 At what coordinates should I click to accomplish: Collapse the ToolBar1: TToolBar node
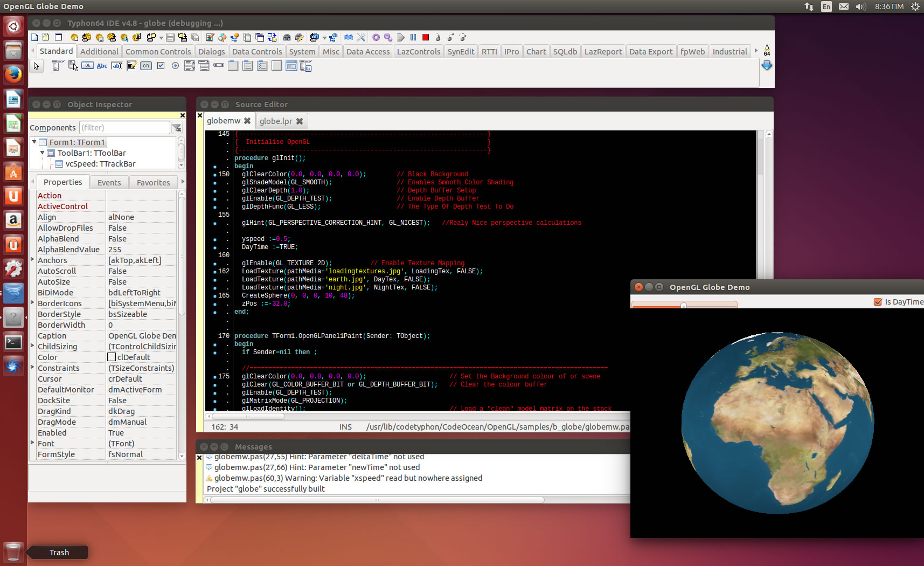point(42,153)
